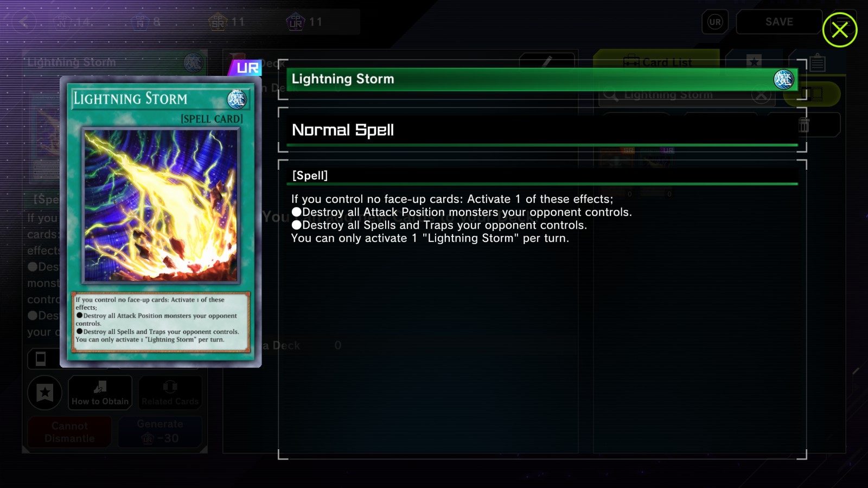The width and height of the screenshot is (868, 488).
Task: Click the UR circle icon beside SAVE
Action: click(x=715, y=22)
